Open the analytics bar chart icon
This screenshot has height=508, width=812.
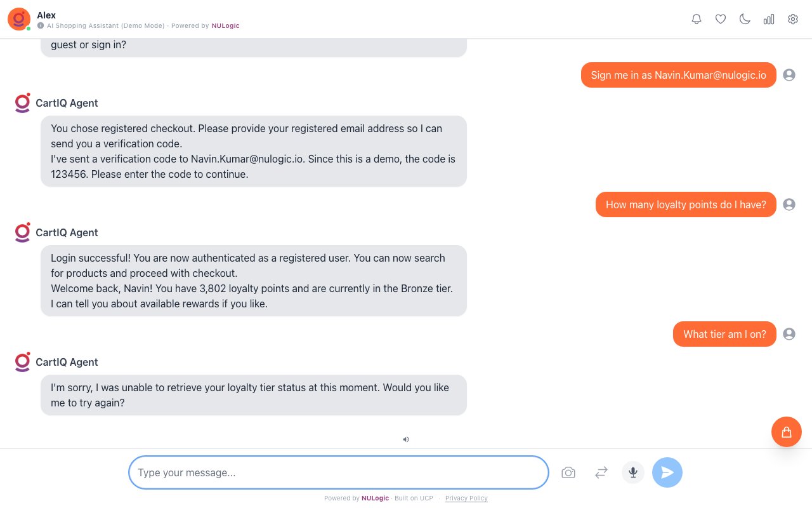click(769, 19)
